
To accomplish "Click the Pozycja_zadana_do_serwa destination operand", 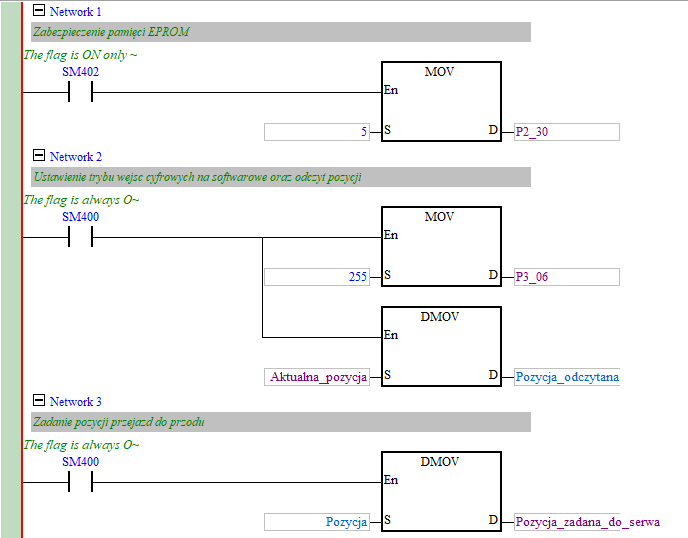I will 587,521.
